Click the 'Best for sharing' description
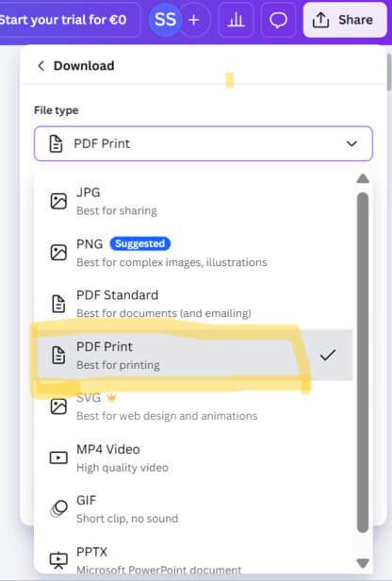Screen dimensions: 392x581 tap(117, 211)
